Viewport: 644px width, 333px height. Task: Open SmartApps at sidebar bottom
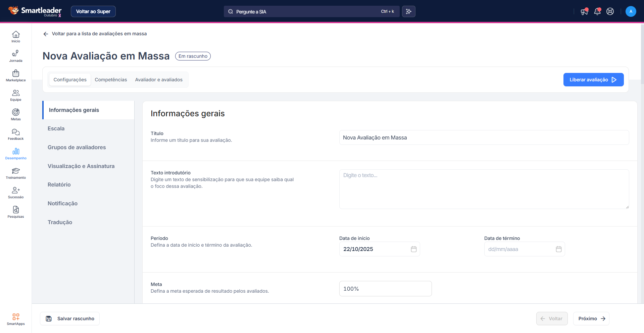pos(16,319)
